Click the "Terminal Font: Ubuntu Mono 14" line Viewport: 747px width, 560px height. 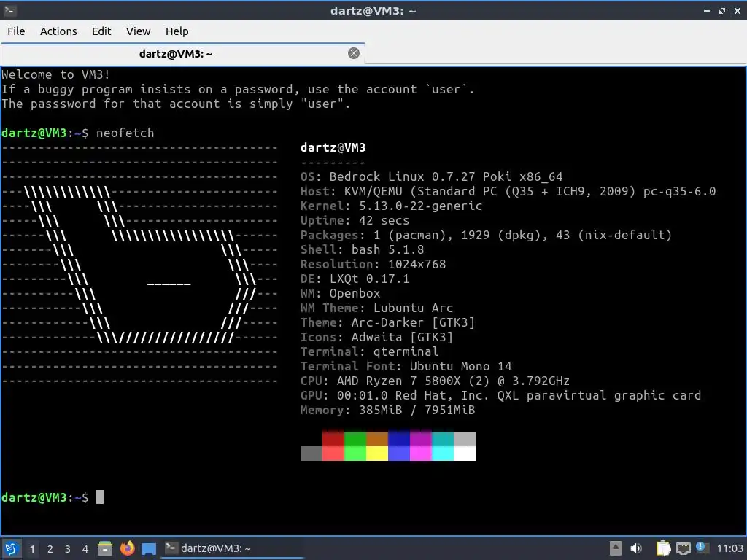pyautogui.click(x=406, y=366)
